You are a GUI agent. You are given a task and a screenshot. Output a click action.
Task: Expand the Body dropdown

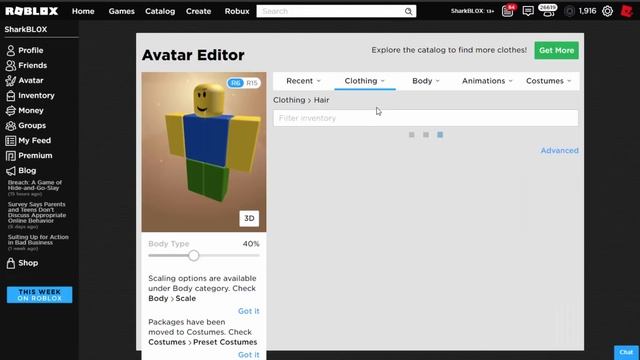426,81
